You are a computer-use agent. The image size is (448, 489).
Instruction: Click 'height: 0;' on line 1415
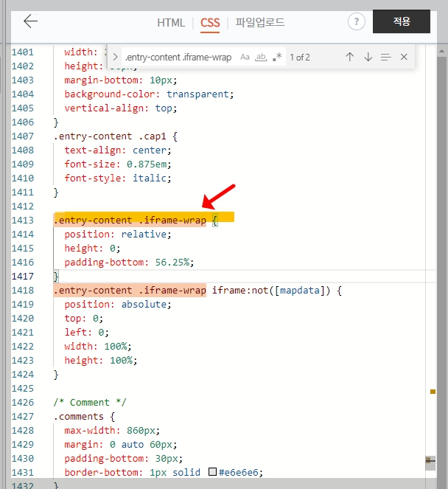[x=92, y=249]
